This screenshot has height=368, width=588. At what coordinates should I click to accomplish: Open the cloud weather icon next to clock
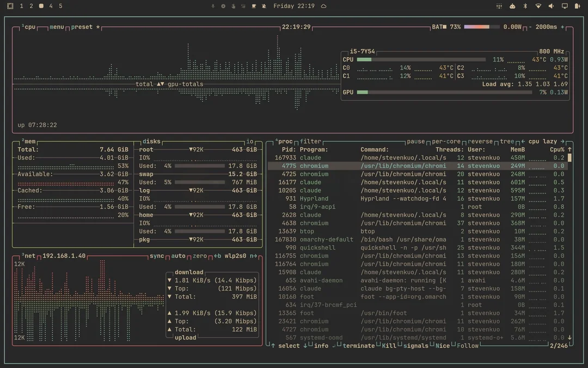pyautogui.click(x=323, y=6)
